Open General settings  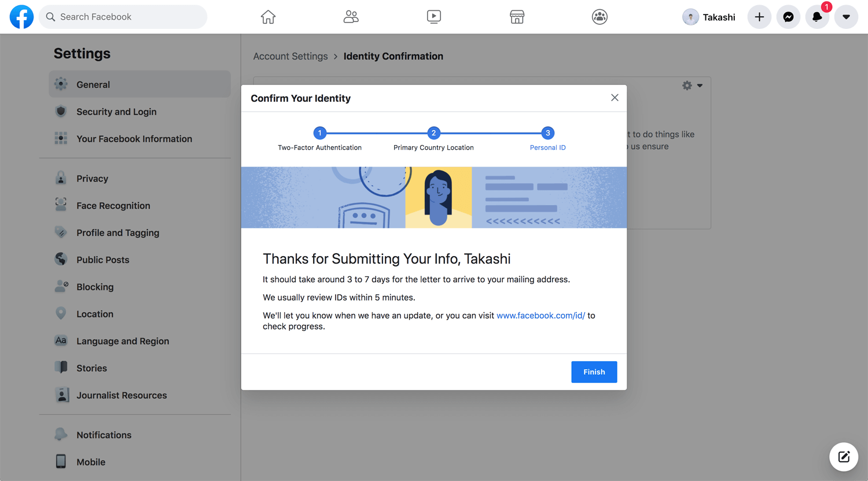point(139,84)
